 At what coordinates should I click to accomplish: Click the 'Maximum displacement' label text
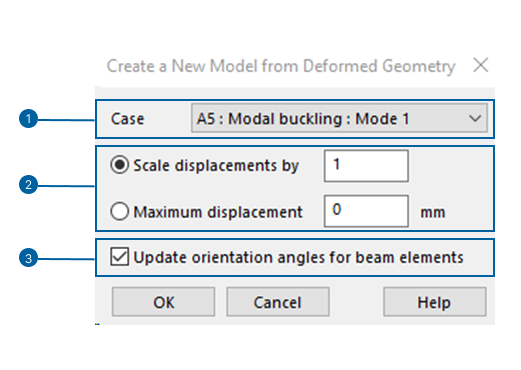point(218,212)
